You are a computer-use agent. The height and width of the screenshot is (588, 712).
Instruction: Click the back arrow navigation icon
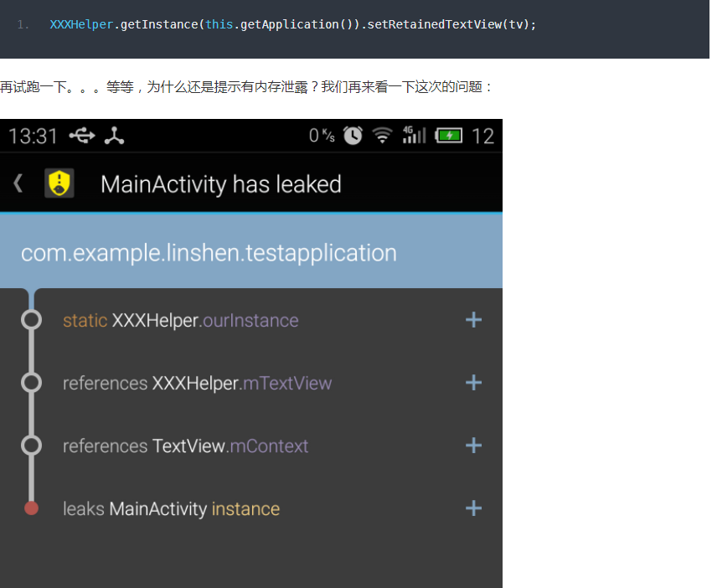(x=17, y=183)
